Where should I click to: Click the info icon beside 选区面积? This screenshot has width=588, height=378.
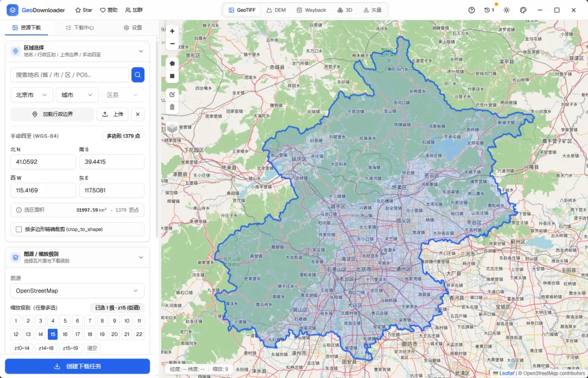(19, 210)
